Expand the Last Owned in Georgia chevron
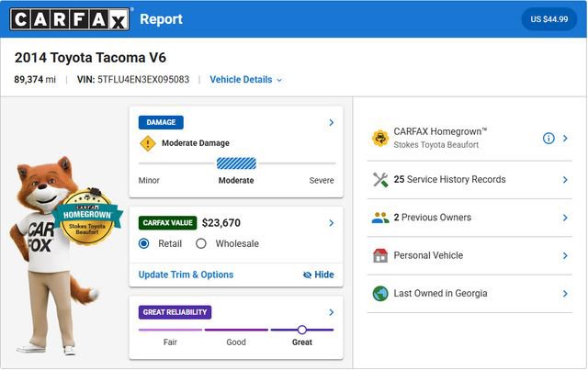 [565, 294]
